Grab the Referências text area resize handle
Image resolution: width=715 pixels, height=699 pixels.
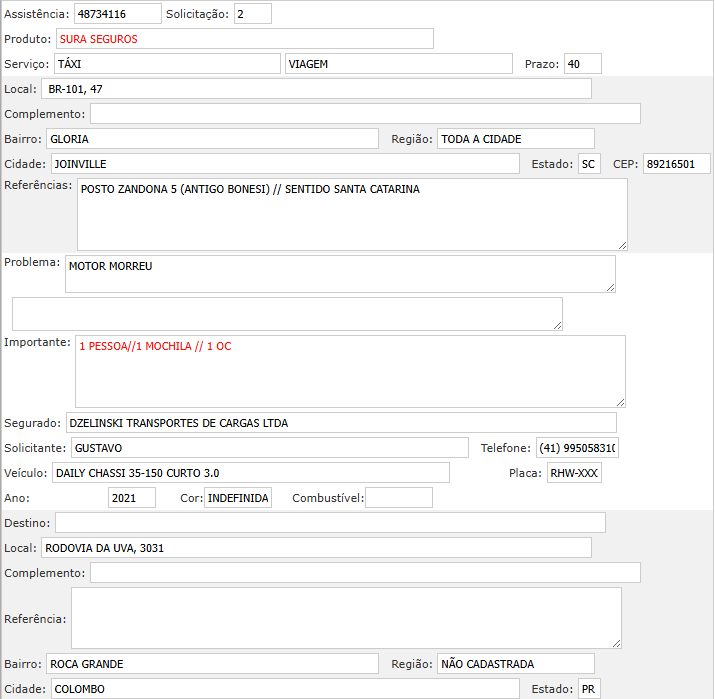click(x=622, y=245)
